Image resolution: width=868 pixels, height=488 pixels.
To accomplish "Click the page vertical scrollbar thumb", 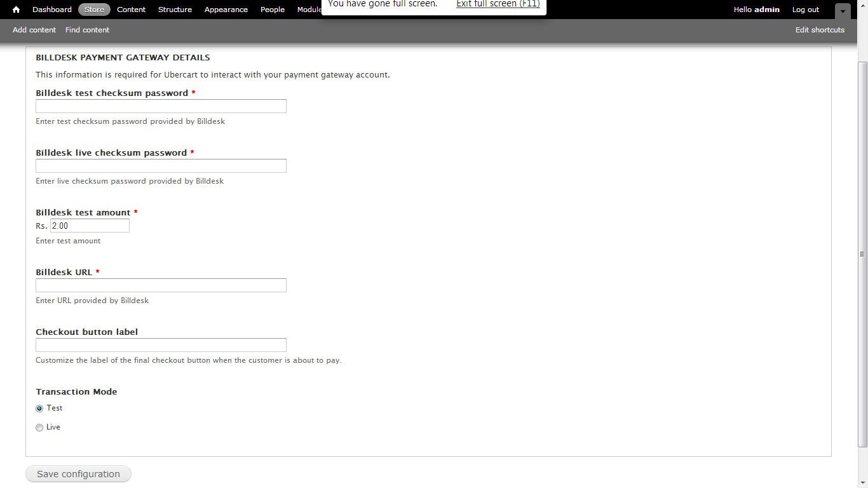I will [x=862, y=254].
